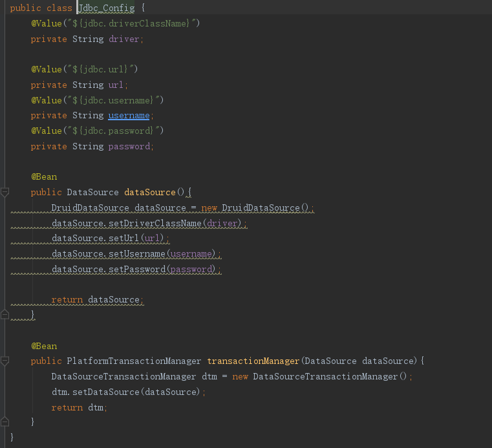Image resolution: width=492 pixels, height=448 pixels.
Task: Click the ${jdbc.username} @Value annotation
Action: [x=97, y=100]
